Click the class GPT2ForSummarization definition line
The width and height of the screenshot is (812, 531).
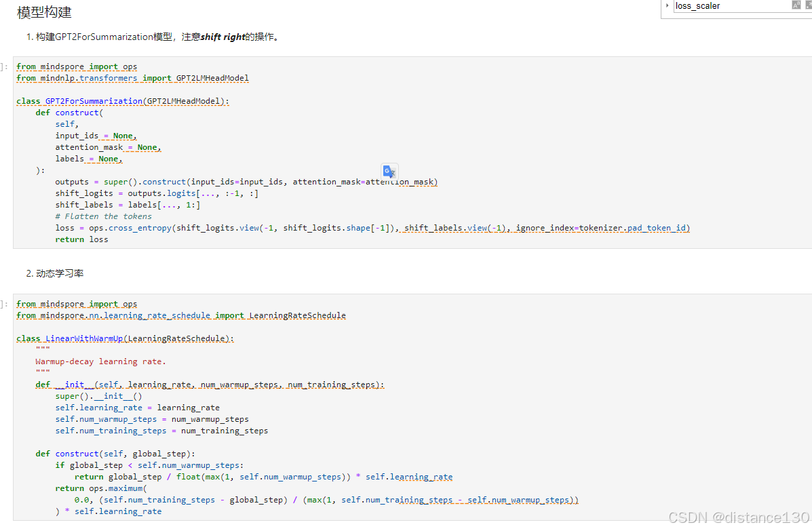pyautogui.click(x=123, y=101)
